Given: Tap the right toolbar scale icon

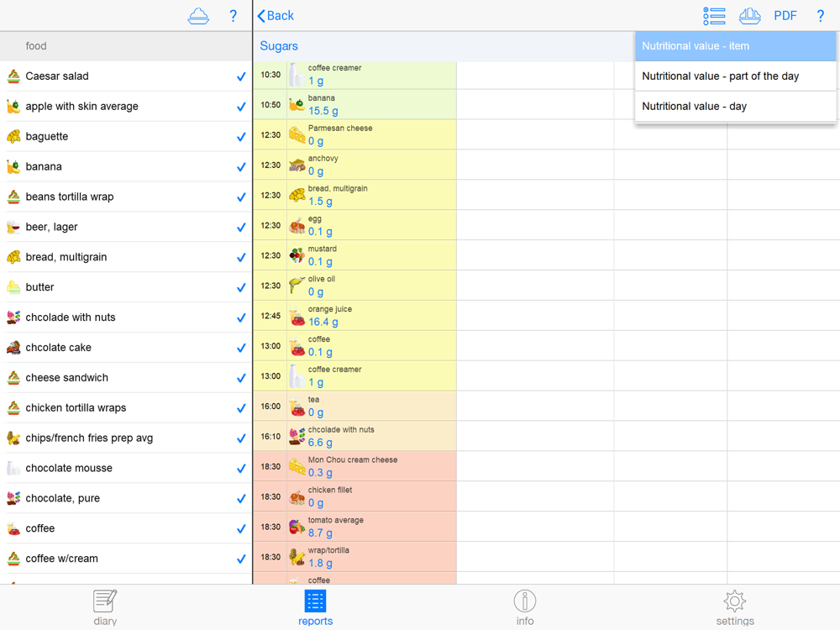Looking at the screenshot, I should coord(749,15).
